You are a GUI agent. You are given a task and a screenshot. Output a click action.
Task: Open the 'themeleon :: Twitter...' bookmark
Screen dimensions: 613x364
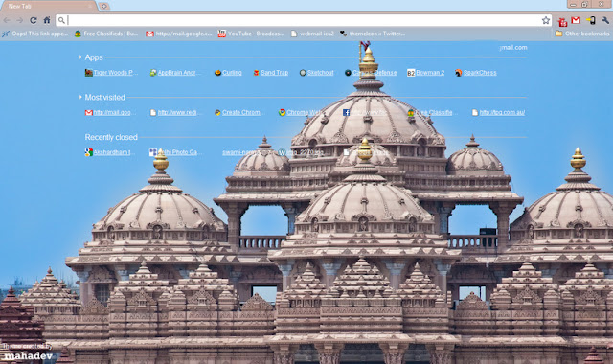pos(373,34)
